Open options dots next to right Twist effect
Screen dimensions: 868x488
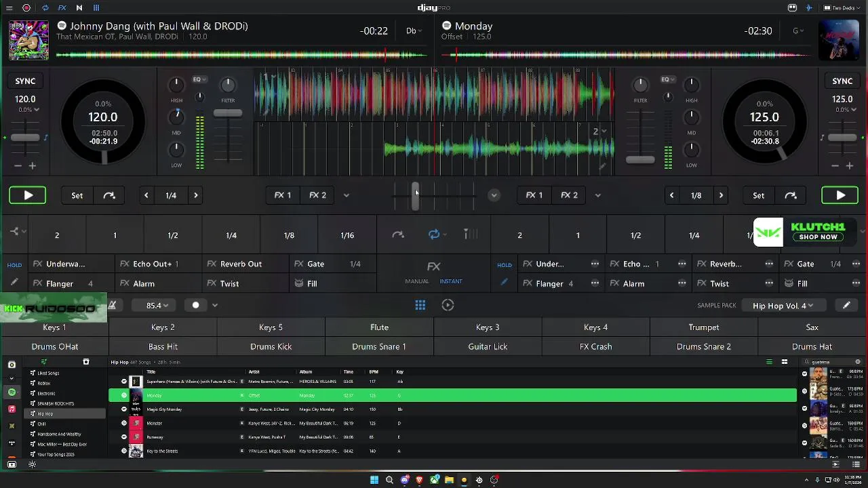pyautogui.click(x=769, y=283)
